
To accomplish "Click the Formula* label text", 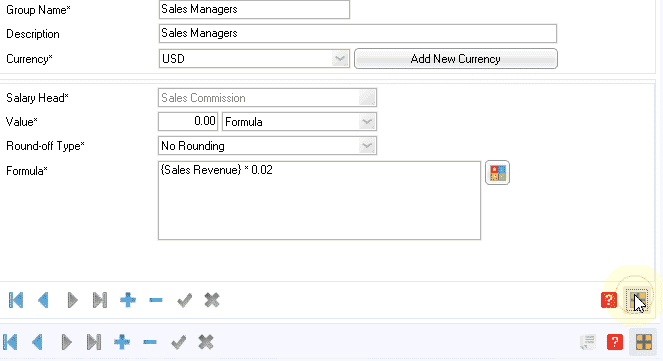I will pos(27,171).
